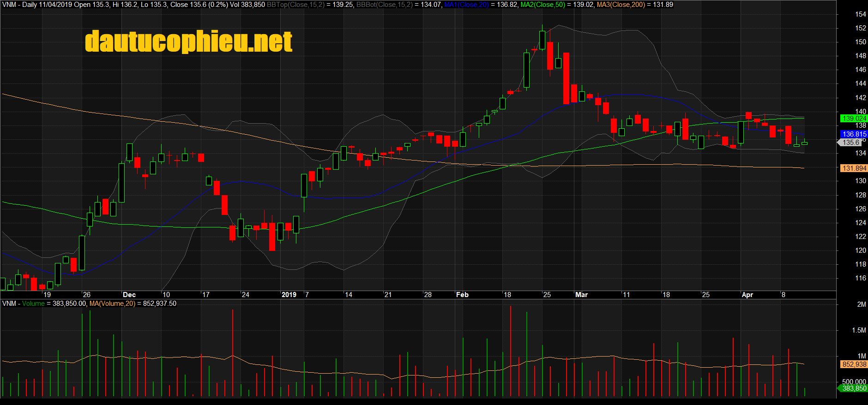Screen dimensions: 868x405
Task: Click the Open 135.3 value in the header
Action: (91, 5)
